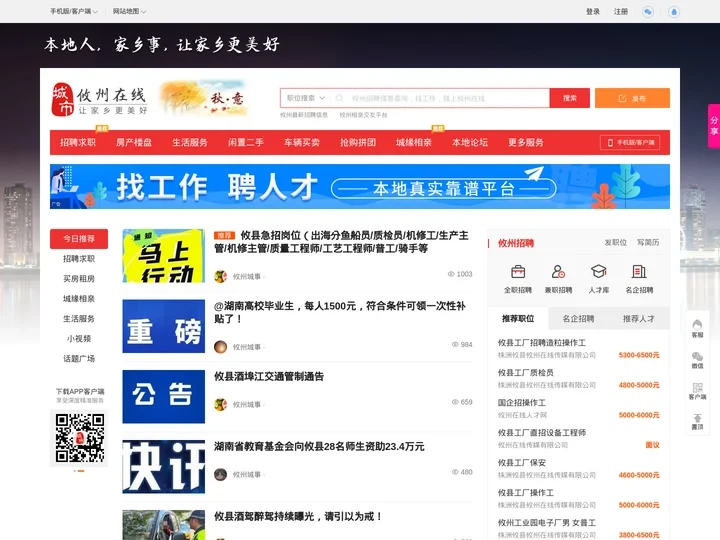This screenshot has height=540, width=720.
Task: Switch to the 推荐职位 tab
Action: click(x=518, y=319)
